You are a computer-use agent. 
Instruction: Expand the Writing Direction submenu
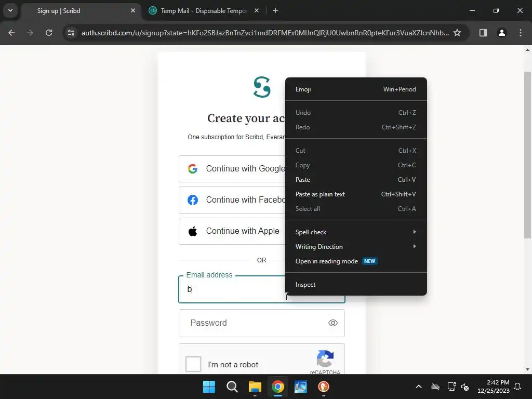pyautogui.click(x=356, y=247)
